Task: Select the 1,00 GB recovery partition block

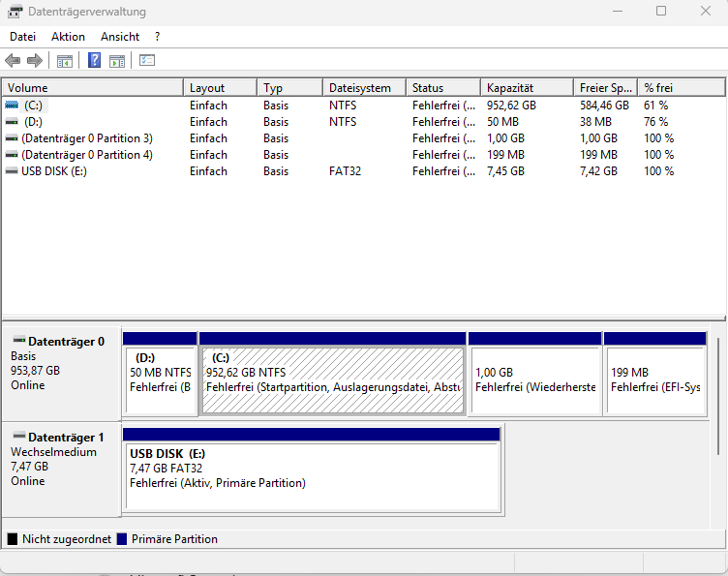Action: pyautogui.click(x=534, y=374)
